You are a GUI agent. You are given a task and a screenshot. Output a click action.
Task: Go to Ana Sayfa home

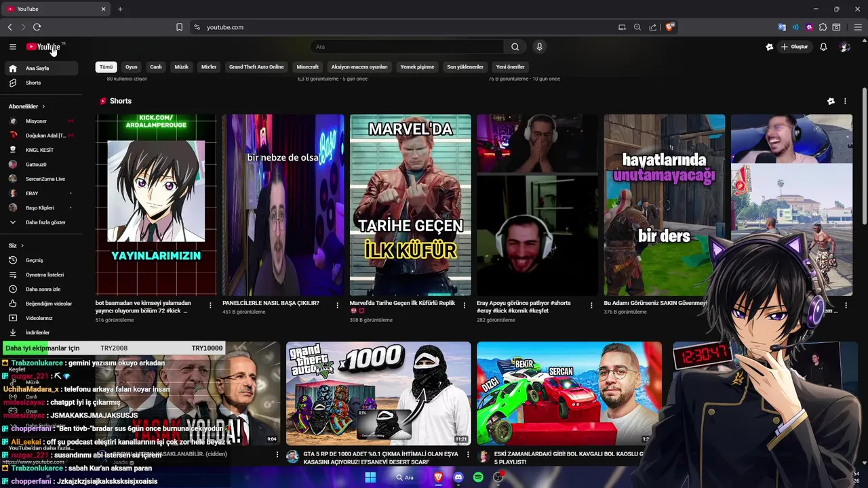click(x=40, y=68)
